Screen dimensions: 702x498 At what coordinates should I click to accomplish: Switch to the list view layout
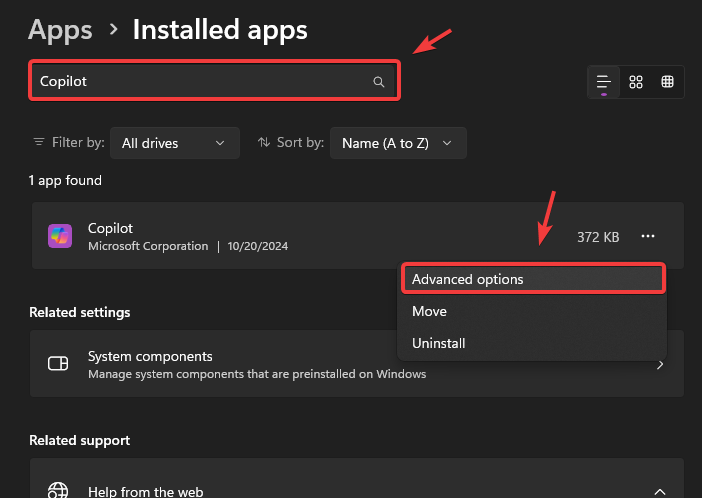pyautogui.click(x=603, y=82)
